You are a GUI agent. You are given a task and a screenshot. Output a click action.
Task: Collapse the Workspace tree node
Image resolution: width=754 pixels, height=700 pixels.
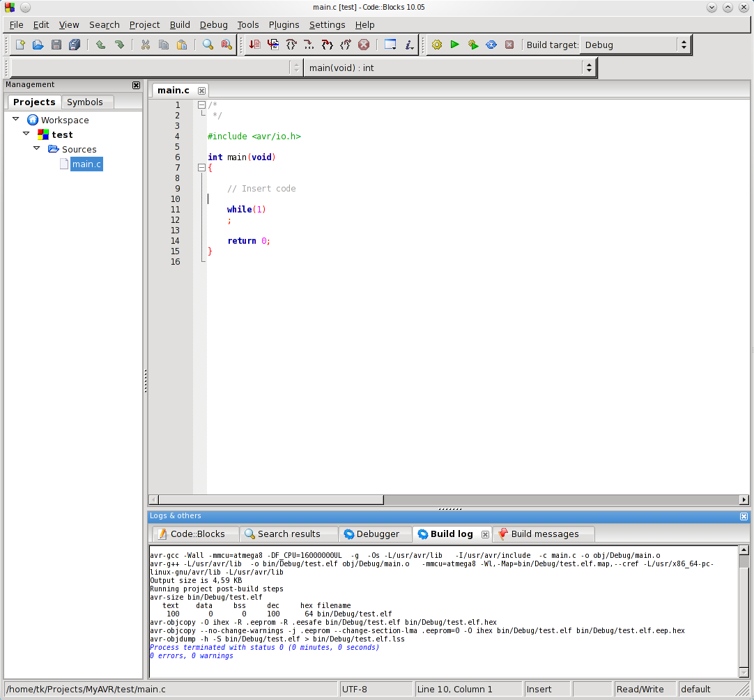tap(15, 119)
